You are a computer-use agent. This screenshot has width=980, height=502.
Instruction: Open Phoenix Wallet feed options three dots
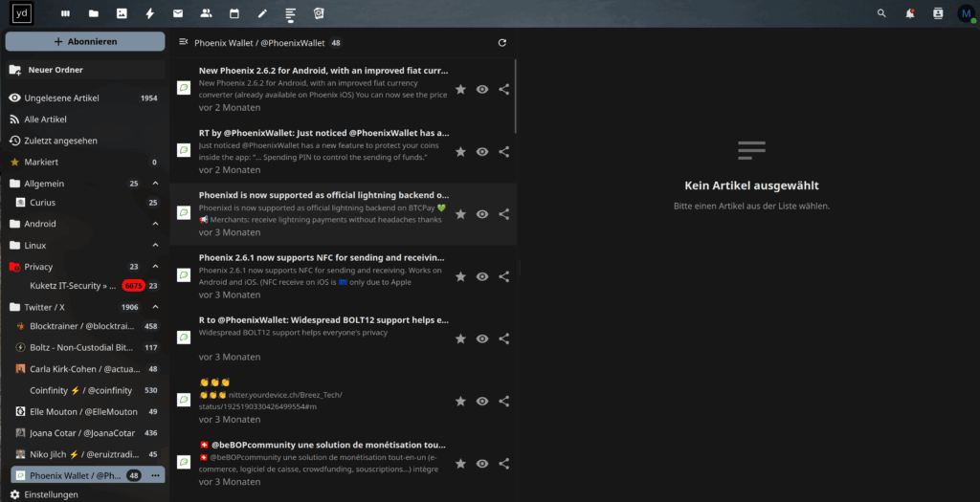155,476
